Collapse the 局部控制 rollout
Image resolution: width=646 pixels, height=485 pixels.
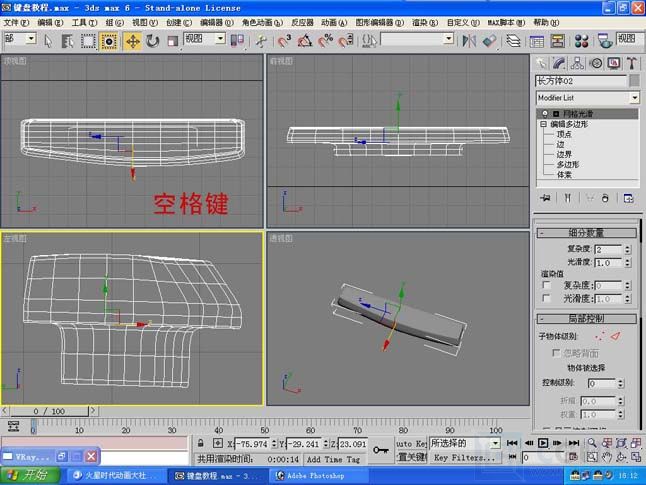click(x=586, y=319)
